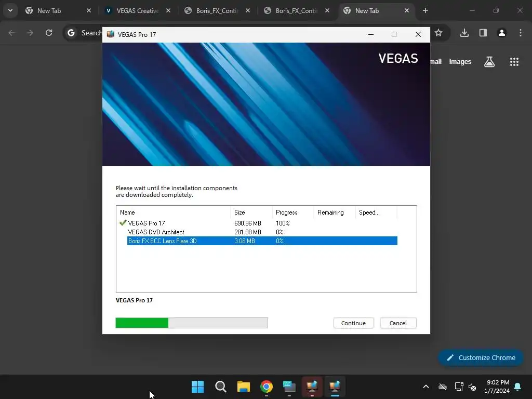Click 690.96 MB size value
532x399 pixels.
[x=248, y=223]
